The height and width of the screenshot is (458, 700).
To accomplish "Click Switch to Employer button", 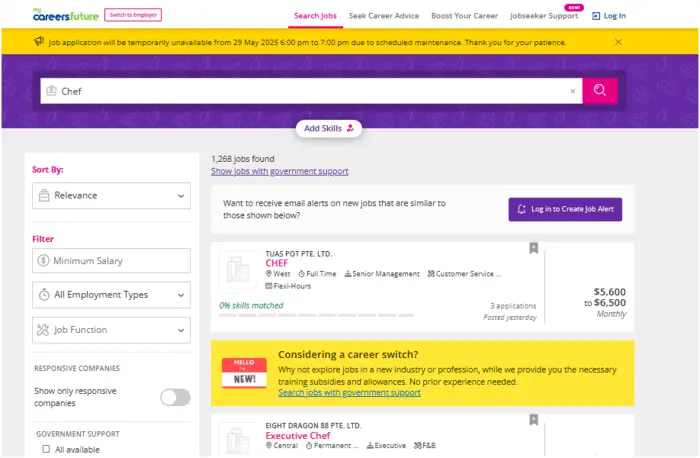I will (133, 15).
